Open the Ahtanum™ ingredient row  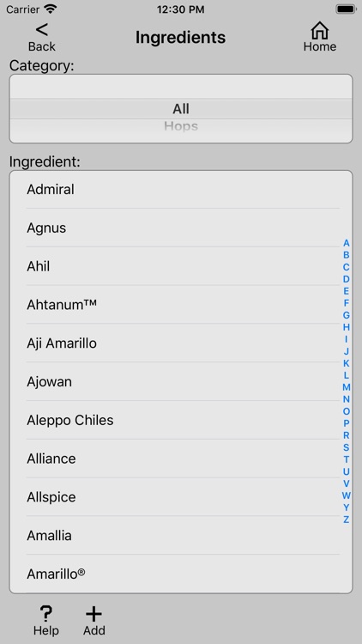click(181, 305)
